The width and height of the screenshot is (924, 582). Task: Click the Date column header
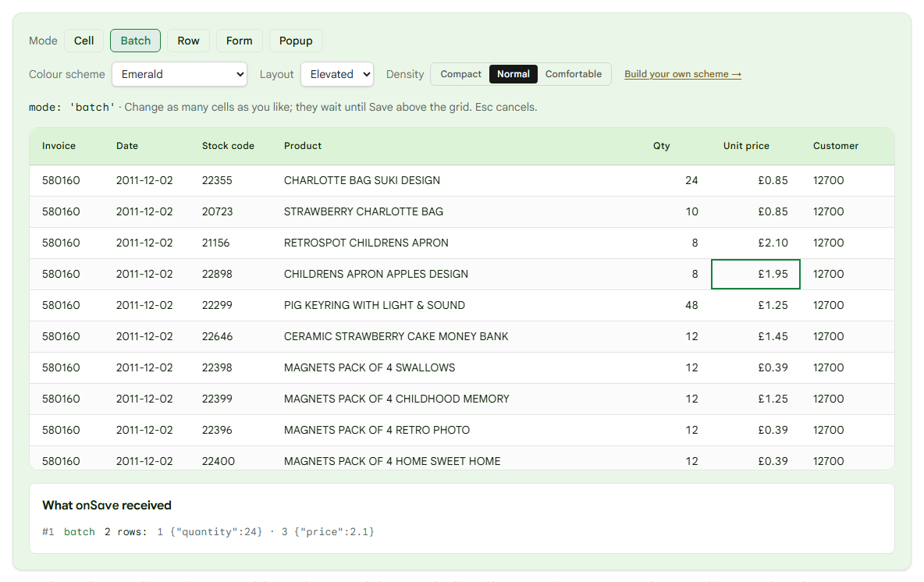pos(147,146)
